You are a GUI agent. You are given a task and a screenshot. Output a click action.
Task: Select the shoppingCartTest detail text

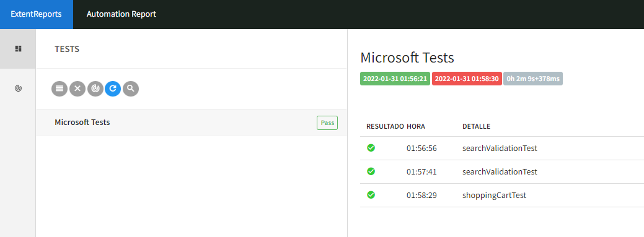point(494,196)
